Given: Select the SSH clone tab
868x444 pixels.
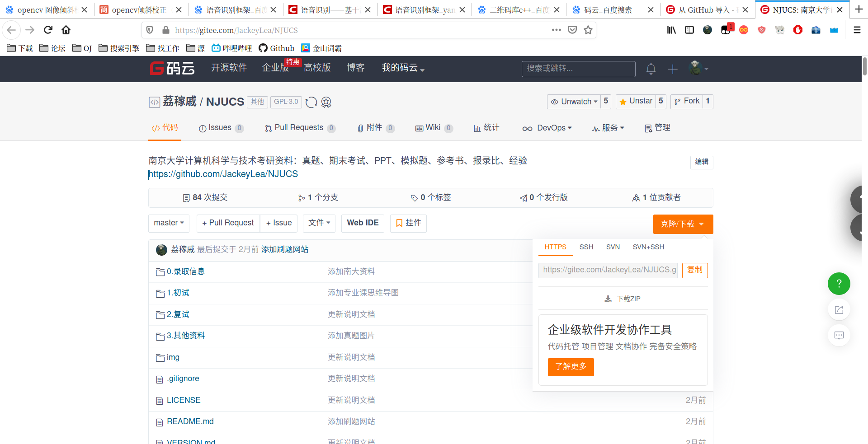Looking at the screenshot, I should click(586, 247).
